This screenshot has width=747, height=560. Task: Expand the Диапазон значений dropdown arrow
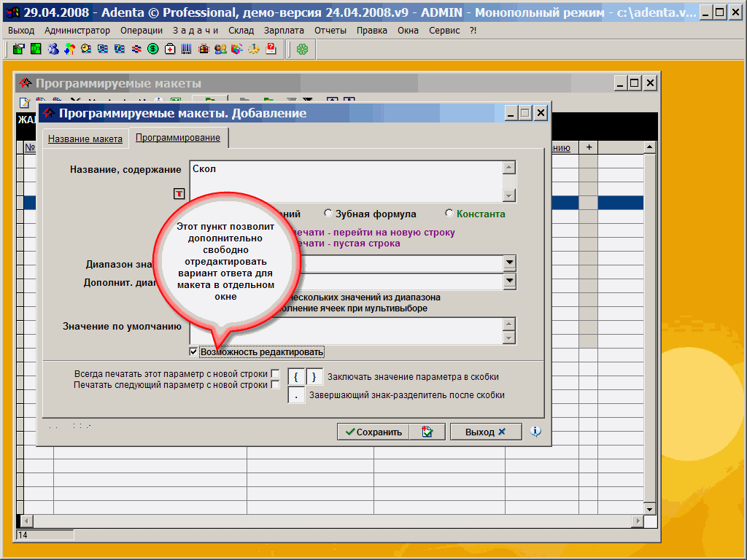[509, 263]
